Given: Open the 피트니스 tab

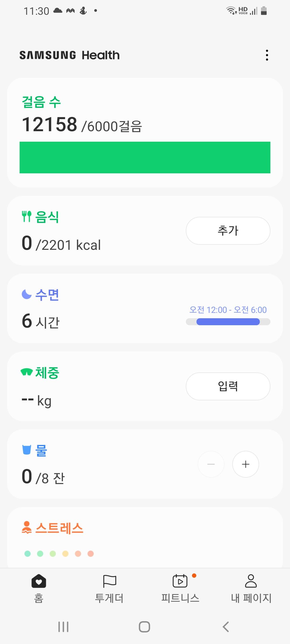Looking at the screenshot, I should click(x=180, y=588).
